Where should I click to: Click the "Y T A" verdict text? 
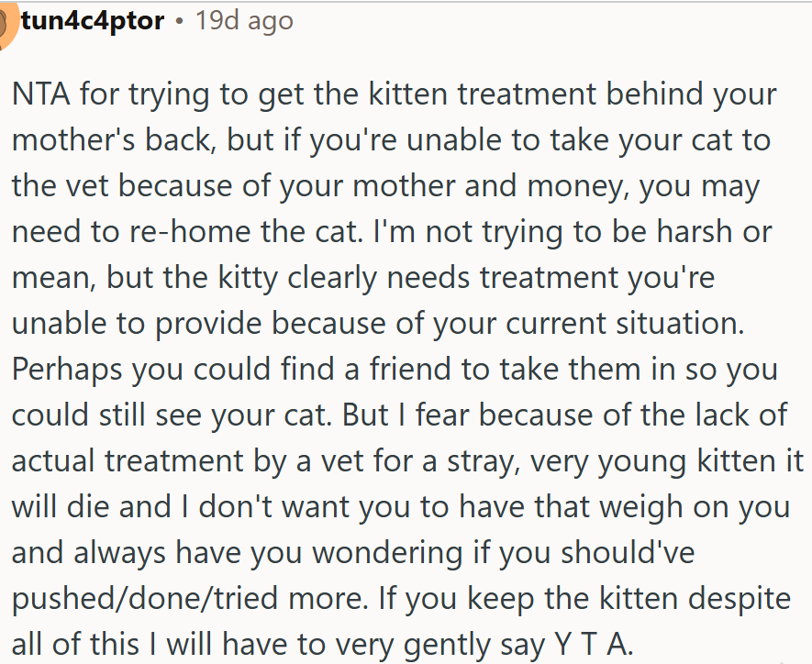coord(593,645)
